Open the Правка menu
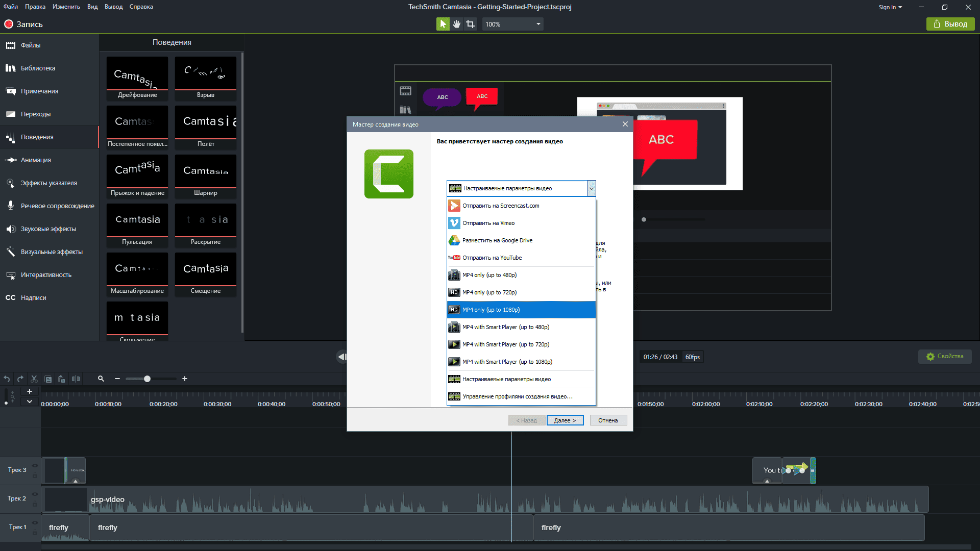 35,7
